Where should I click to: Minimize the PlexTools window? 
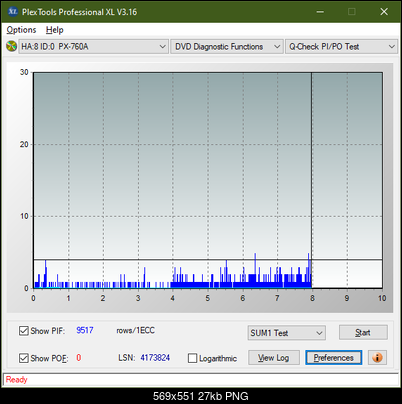pos(320,12)
